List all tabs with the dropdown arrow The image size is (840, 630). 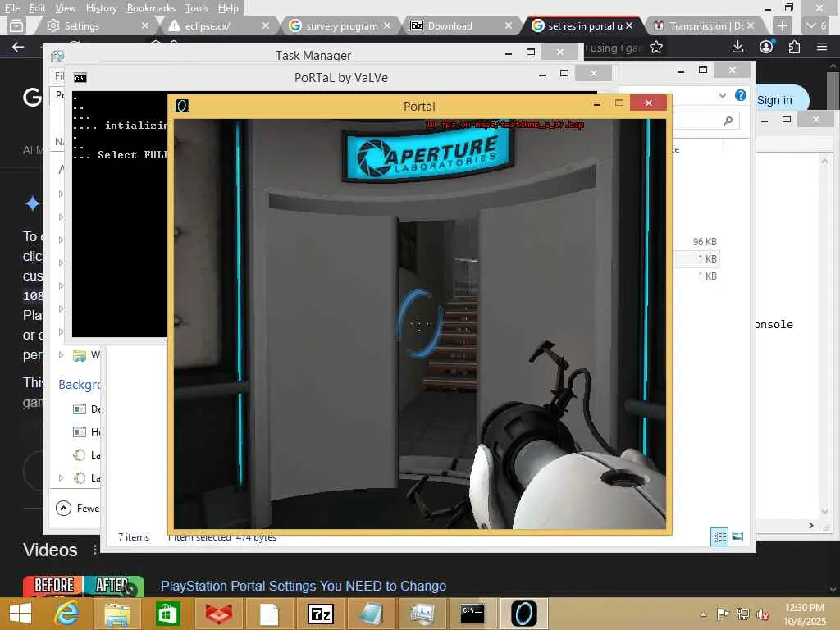(x=816, y=25)
